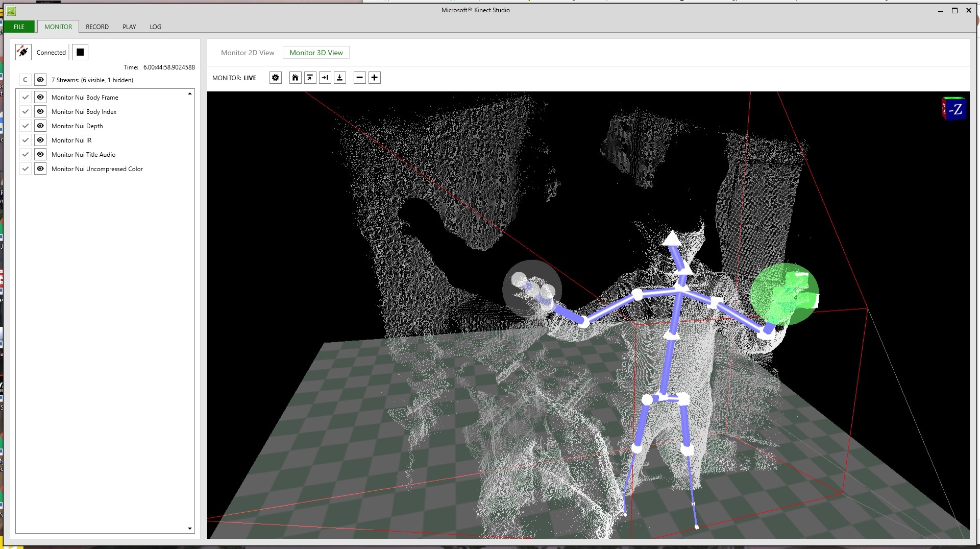Viewport: 980px width, 549px height.
Task: Toggle visibility of all 7 streams
Action: (x=40, y=80)
